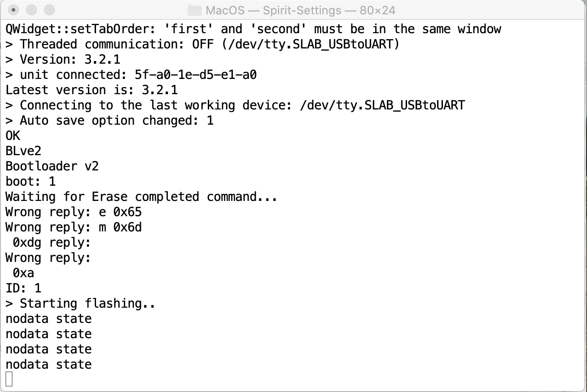Click the '> Starting flashing..' line
Screen dimensions: 587x392
coord(81,304)
